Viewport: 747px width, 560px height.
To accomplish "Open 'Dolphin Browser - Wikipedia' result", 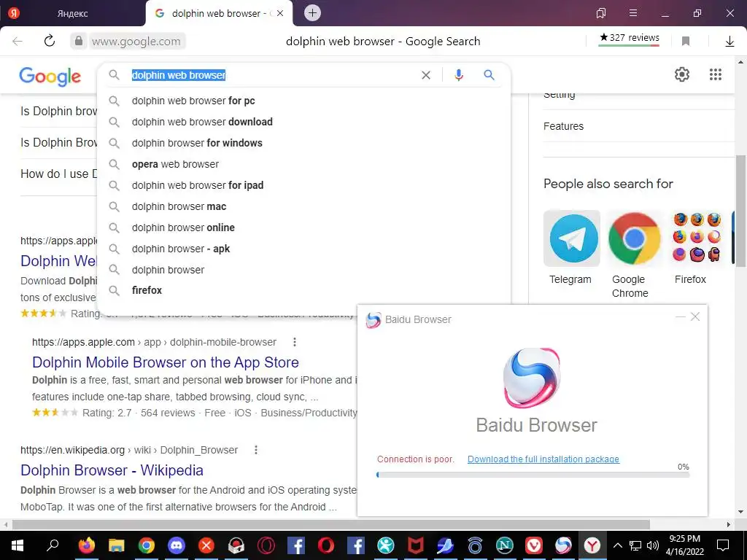I will pos(112,470).
